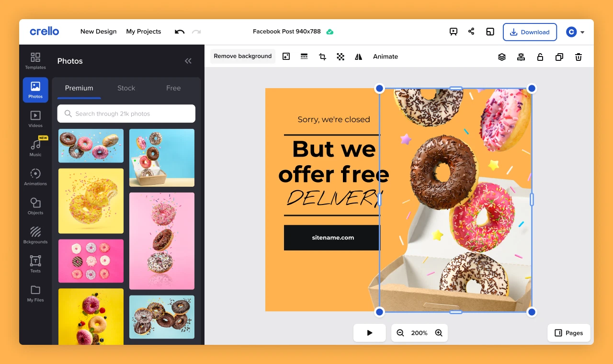
Task: Select the yellow background berry donuts thumbnail
Action: click(91, 316)
